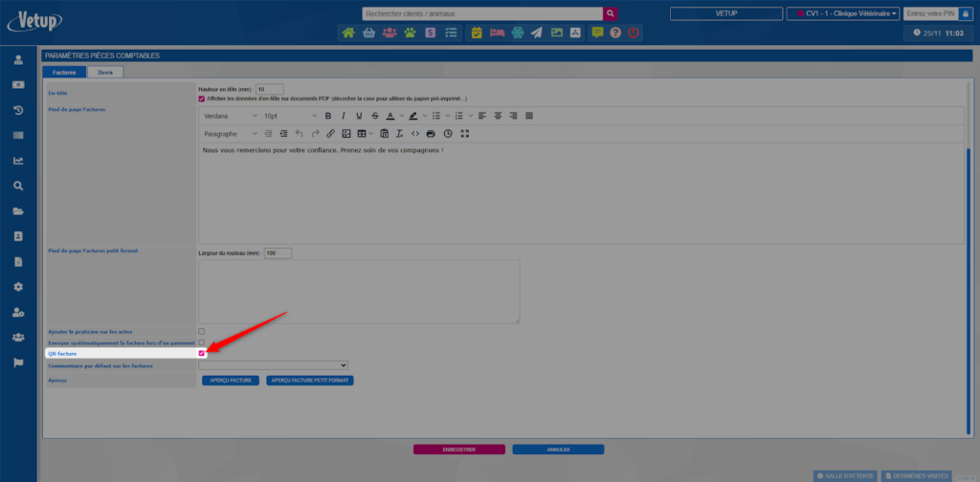Open the paw print animals icon
Image resolution: width=980 pixels, height=482 pixels.
click(410, 33)
